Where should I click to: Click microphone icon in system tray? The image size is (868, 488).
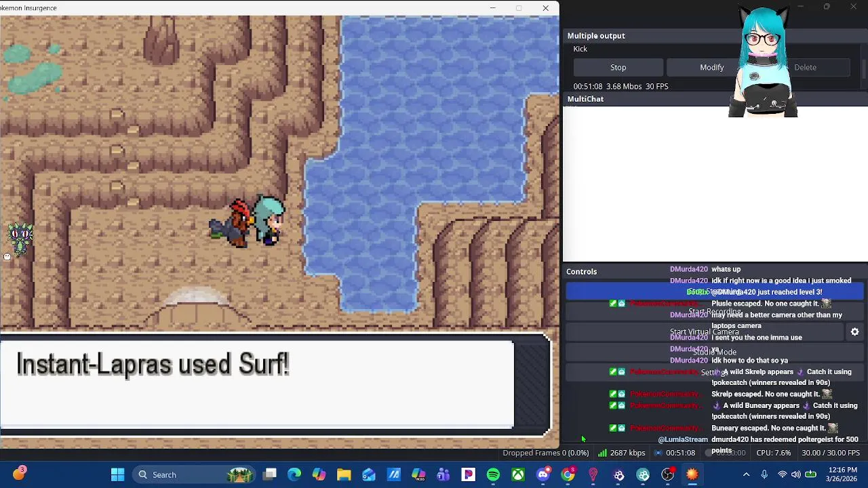pos(764,474)
